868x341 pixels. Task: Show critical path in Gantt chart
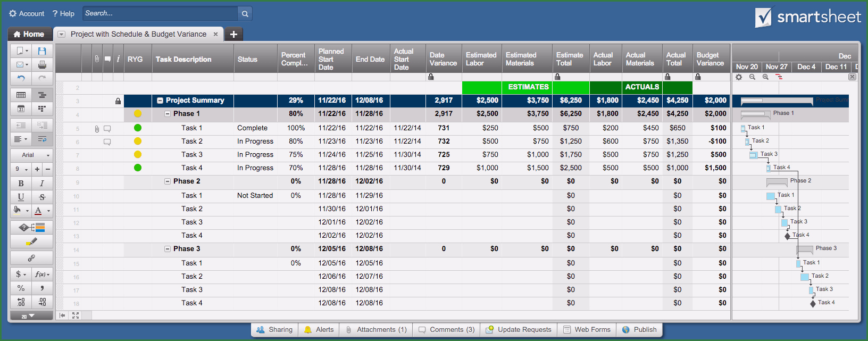point(779,77)
